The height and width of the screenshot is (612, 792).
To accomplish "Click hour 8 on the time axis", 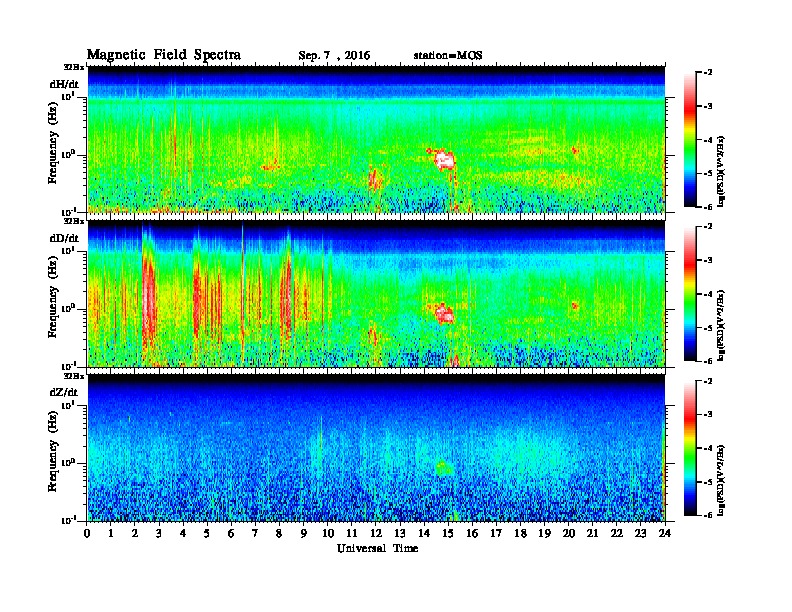I will 279,533.
